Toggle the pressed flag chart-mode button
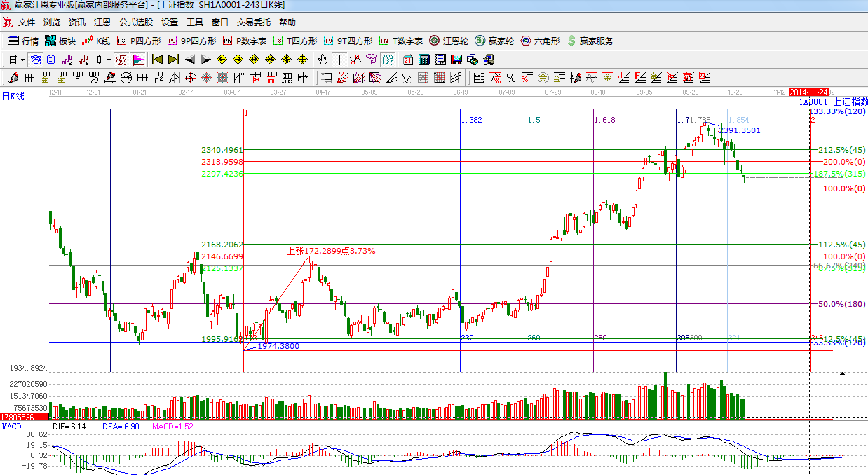Image resolution: width=868 pixels, height=475 pixels. (x=137, y=60)
